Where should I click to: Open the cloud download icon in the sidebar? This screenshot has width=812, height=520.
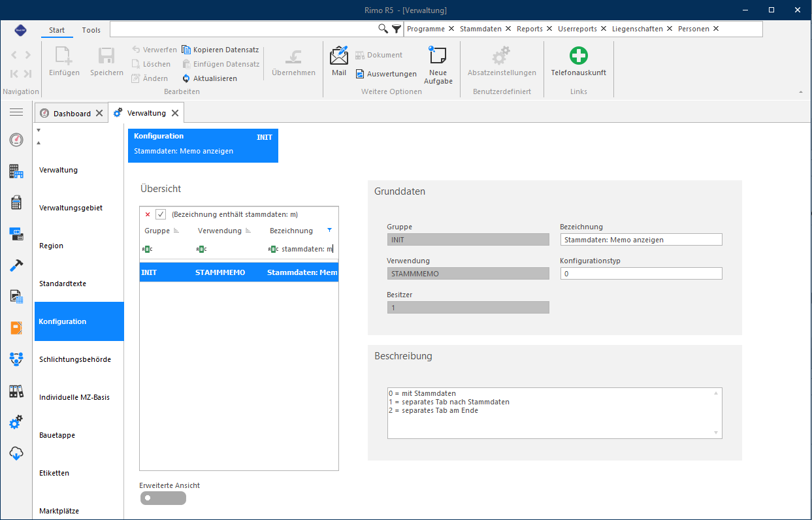pos(16,454)
